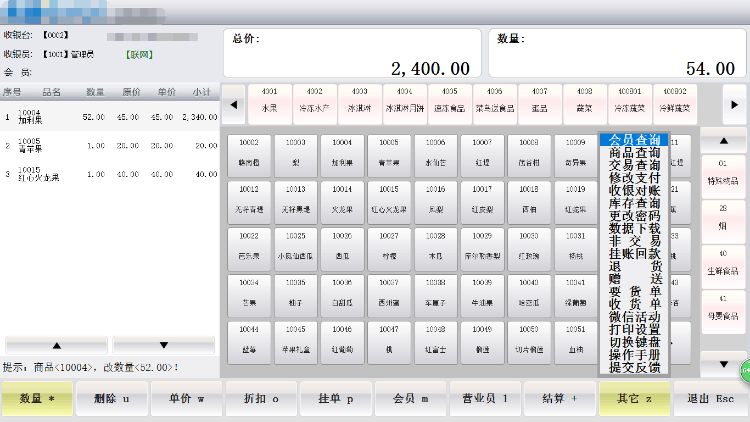Choose 赠送 from the popup menu
This screenshot has width=750, height=422.
click(x=634, y=278)
